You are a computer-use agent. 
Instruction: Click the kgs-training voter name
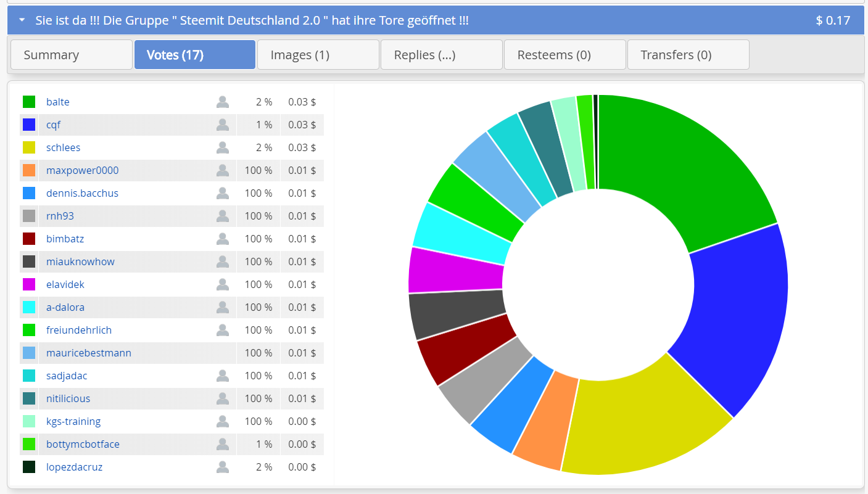[x=73, y=421]
